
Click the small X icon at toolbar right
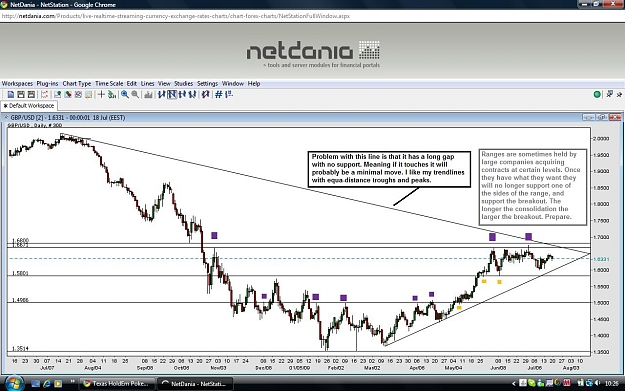click(619, 94)
